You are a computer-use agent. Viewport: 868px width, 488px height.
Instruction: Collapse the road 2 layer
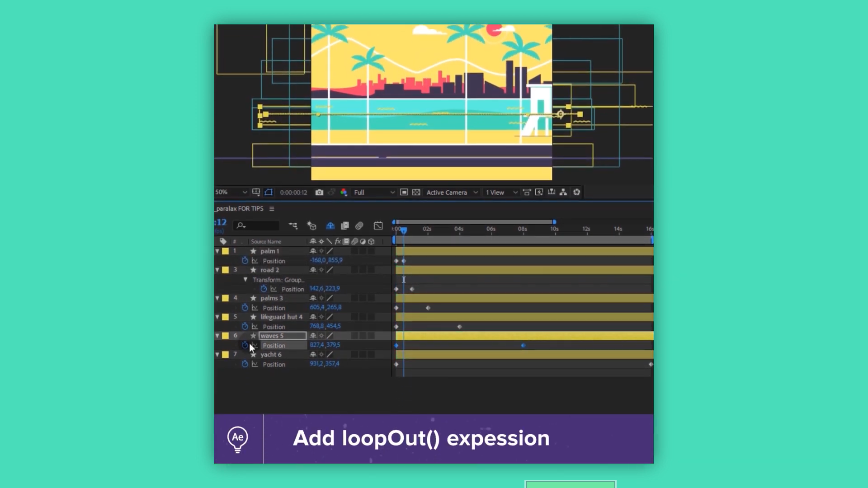pos(217,270)
